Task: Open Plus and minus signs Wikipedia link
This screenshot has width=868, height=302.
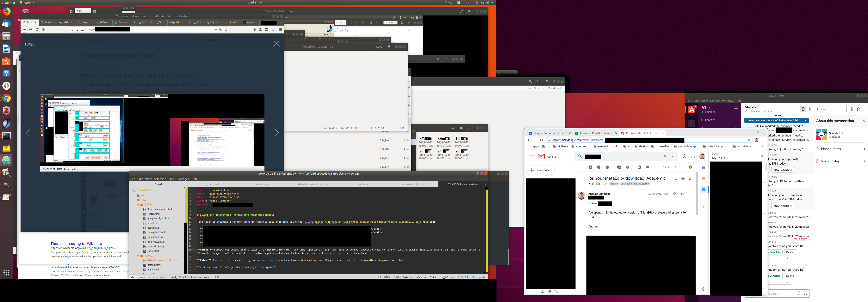Action: (77, 243)
